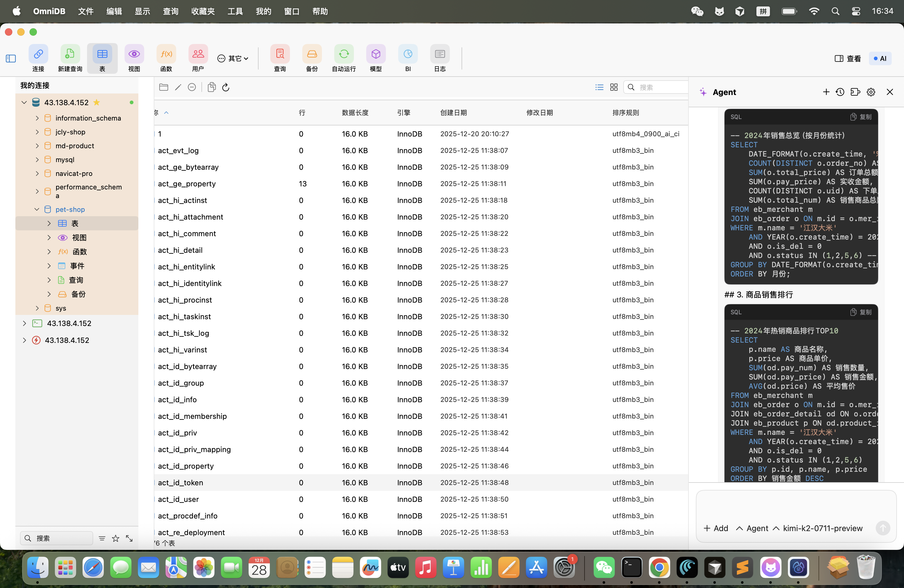
Task: Open the 其它 dropdown in toolbar
Action: 233,58
